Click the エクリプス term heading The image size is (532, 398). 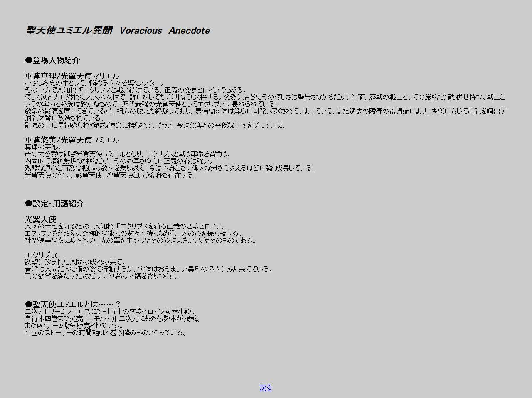41,255
